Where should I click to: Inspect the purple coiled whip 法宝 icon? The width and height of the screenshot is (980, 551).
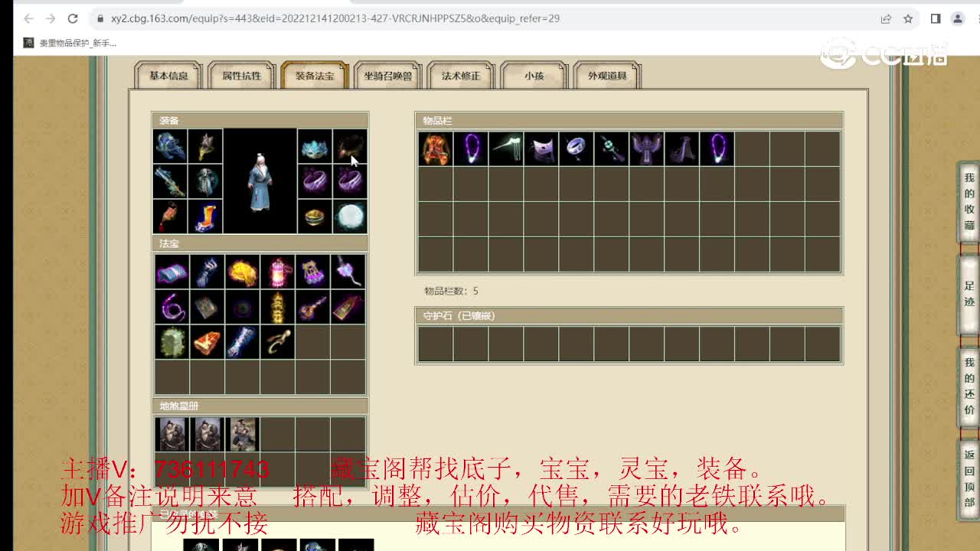point(171,307)
